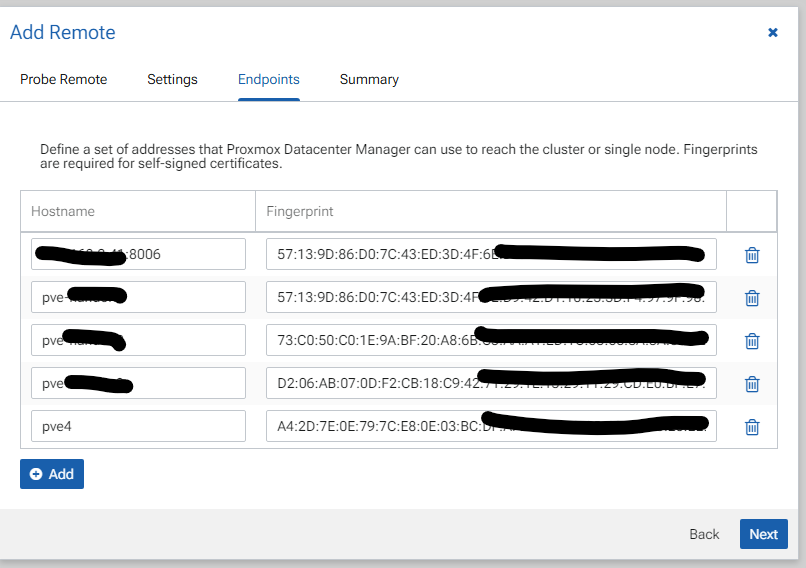Go to the Summary tab
The height and width of the screenshot is (568, 806).
click(369, 79)
